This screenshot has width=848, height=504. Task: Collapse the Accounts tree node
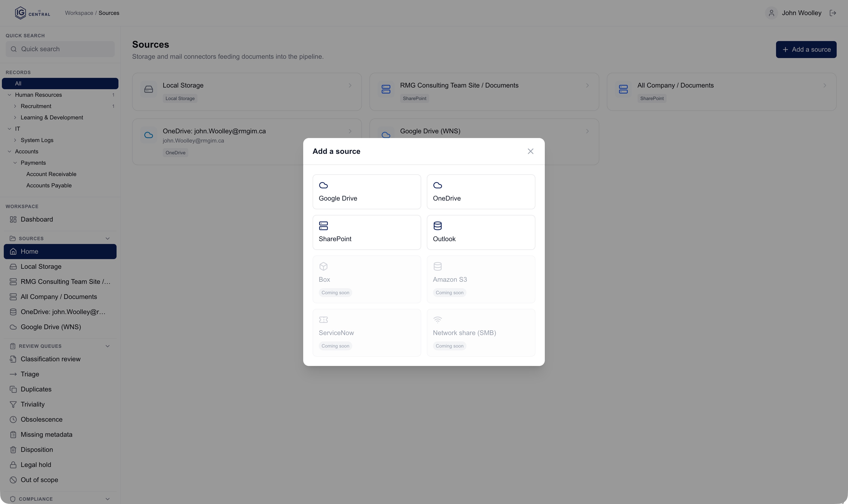click(x=9, y=151)
